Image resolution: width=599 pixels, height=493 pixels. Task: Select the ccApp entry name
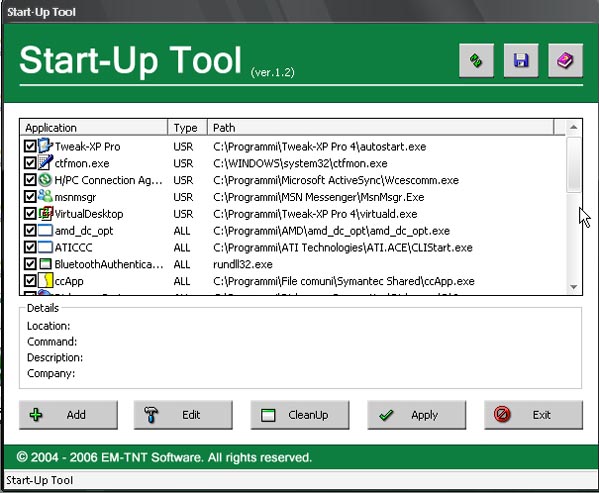(69, 281)
